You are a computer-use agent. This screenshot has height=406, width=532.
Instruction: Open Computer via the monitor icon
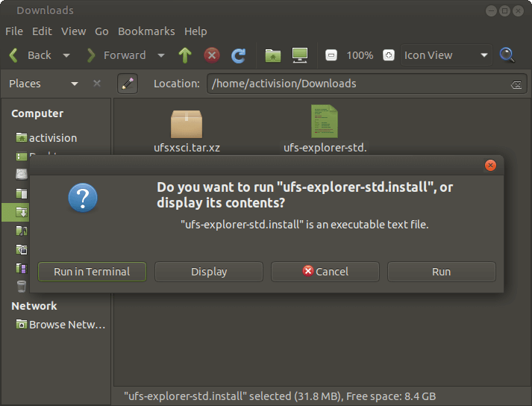300,55
